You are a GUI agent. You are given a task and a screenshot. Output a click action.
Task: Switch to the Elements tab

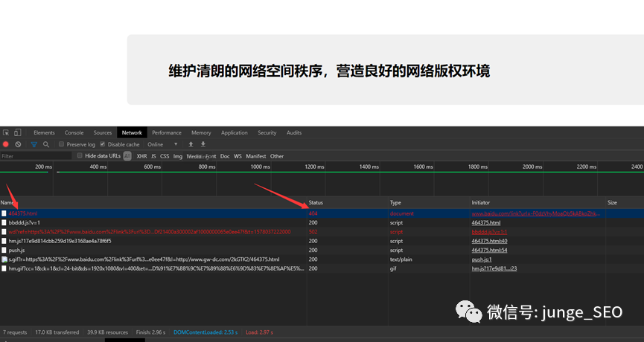(44, 132)
